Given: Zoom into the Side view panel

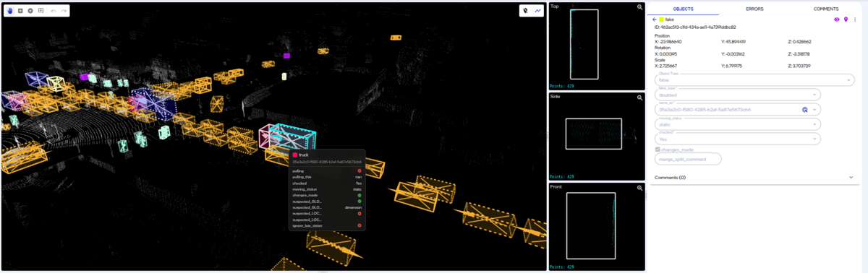Looking at the screenshot, I should tap(639, 97).
